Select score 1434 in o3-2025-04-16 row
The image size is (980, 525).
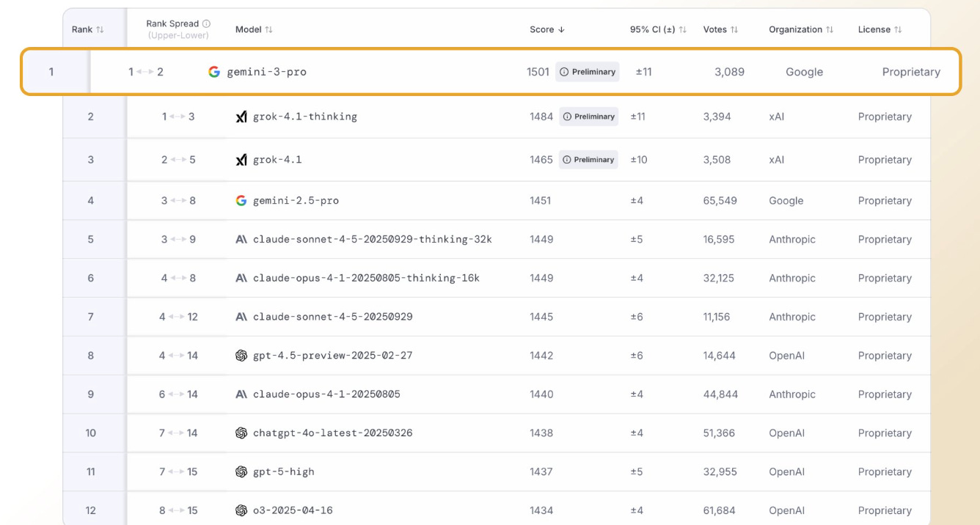click(541, 510)
